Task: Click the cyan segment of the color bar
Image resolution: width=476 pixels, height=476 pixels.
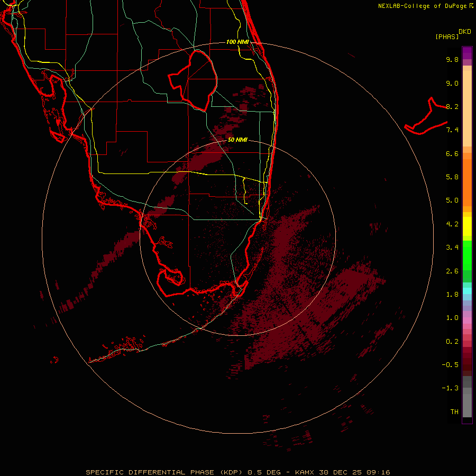Action: (467, 291)
